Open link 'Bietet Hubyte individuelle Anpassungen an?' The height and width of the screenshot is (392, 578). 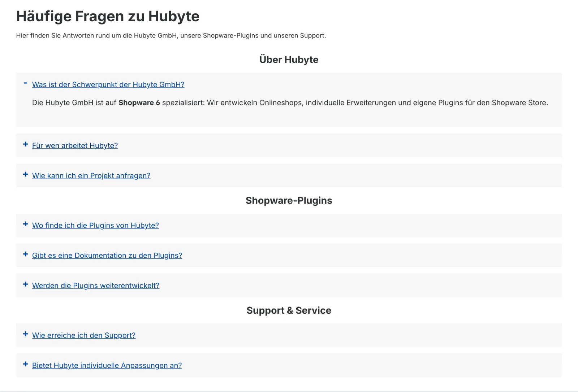pos(107,365)
